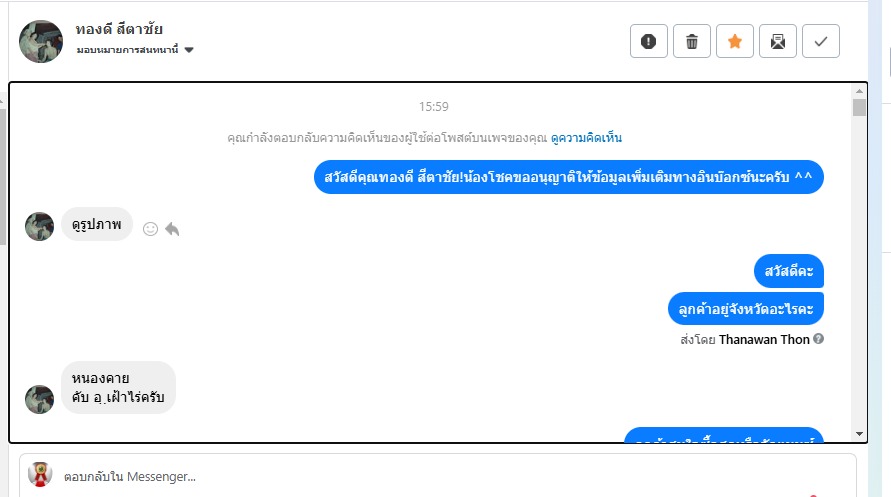Add emoji reaction to ดูรูปภาพ message
Viewport: 891px width, 497px height.
pos(150,229)
